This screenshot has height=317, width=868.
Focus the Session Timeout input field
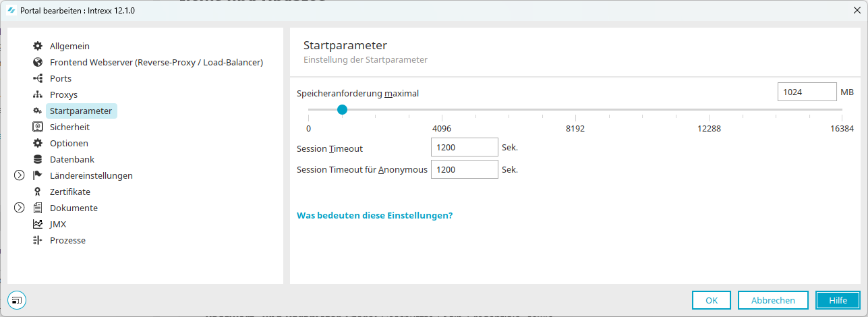[x=465, y=148]
